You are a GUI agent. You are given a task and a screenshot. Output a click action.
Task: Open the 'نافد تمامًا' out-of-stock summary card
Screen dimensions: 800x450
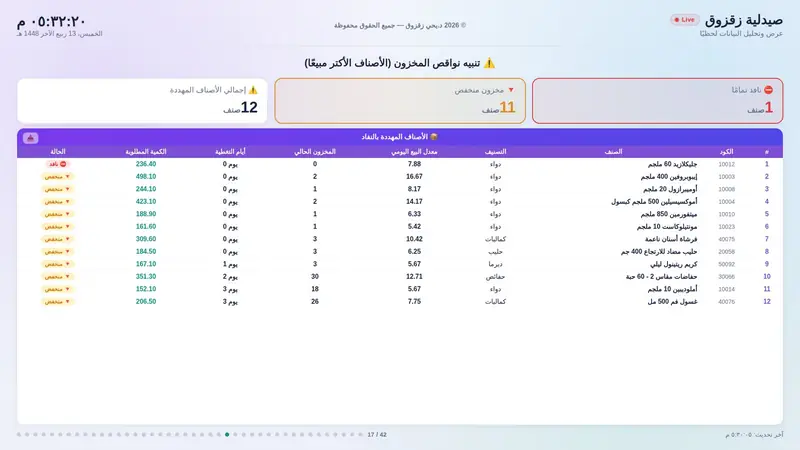click(x=657, y=101)
